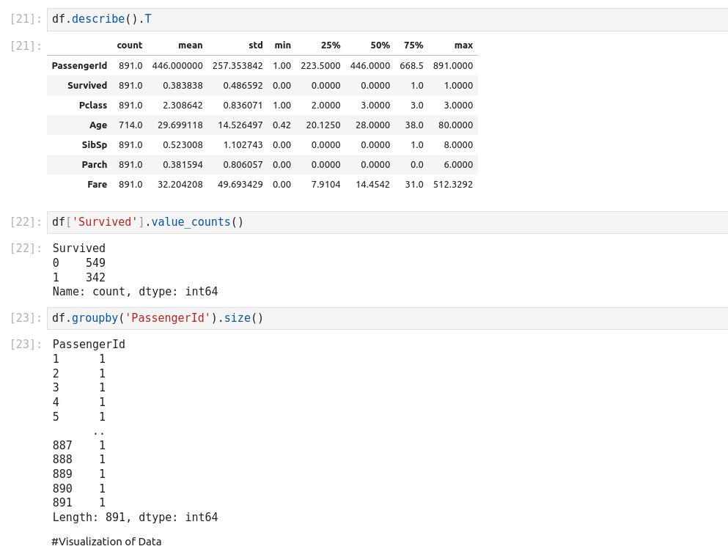Click the 'max' column header
The height and width of the screenshot is (560, 728).
(463, 45)
